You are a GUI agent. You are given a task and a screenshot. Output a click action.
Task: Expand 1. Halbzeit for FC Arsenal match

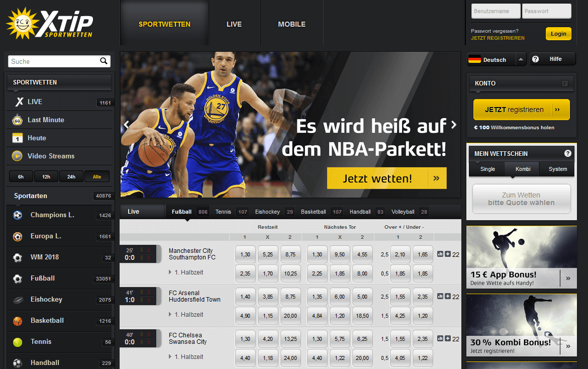click(186, 315)
